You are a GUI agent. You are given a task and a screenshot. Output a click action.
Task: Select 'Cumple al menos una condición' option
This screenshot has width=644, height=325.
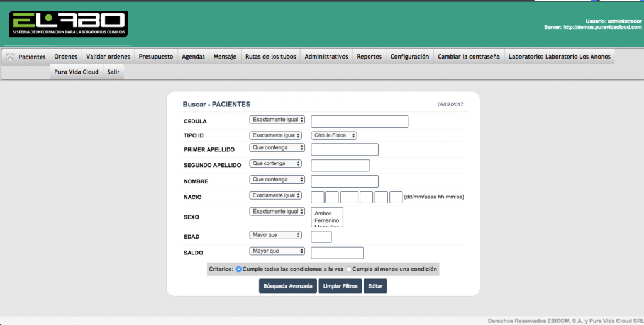pos(348,270)
